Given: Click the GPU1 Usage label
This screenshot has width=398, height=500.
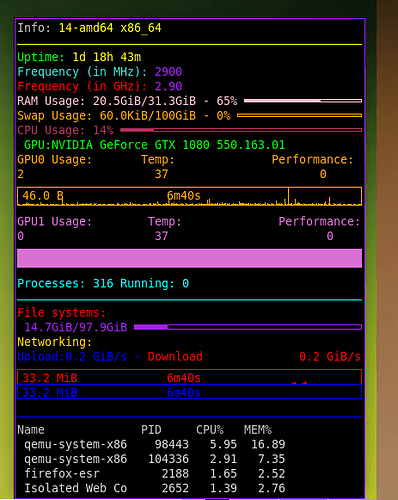Looking at the screenshot, I should pyautogui.click(x=54, y=222).
